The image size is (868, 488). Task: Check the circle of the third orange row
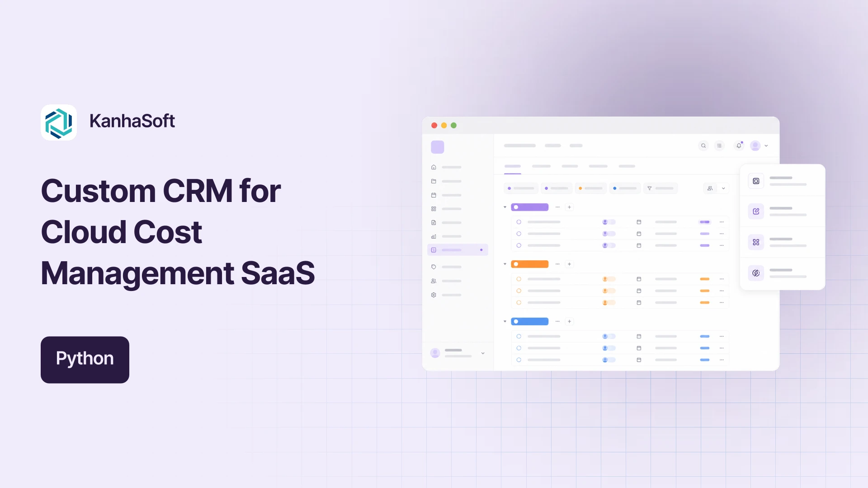pos(519,302)
